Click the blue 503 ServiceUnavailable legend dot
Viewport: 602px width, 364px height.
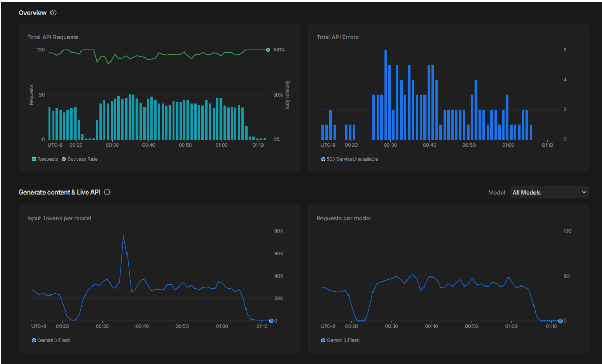coord(323,159)
